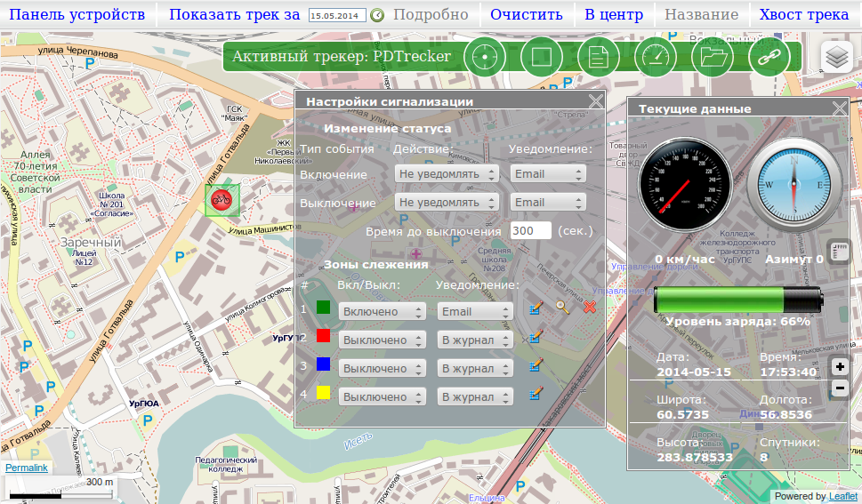Image resolution: width=862 pixels, height=504 pixels.
Task: Delete zone 1 with the red X icon
Action: coord(589,308)
